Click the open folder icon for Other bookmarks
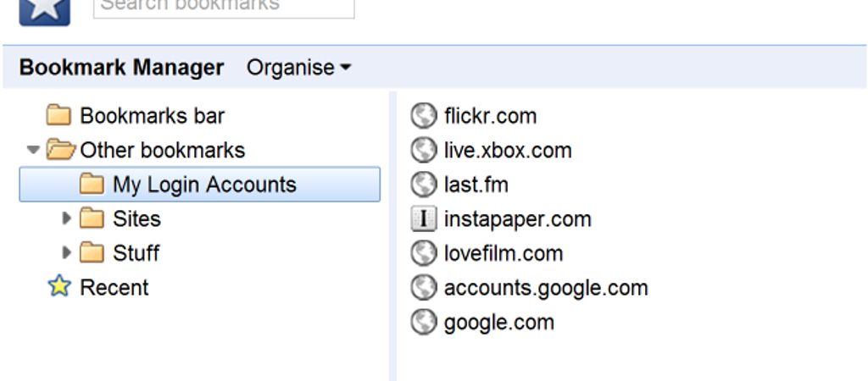The image size is (868, 381). (x=60, y=150)
